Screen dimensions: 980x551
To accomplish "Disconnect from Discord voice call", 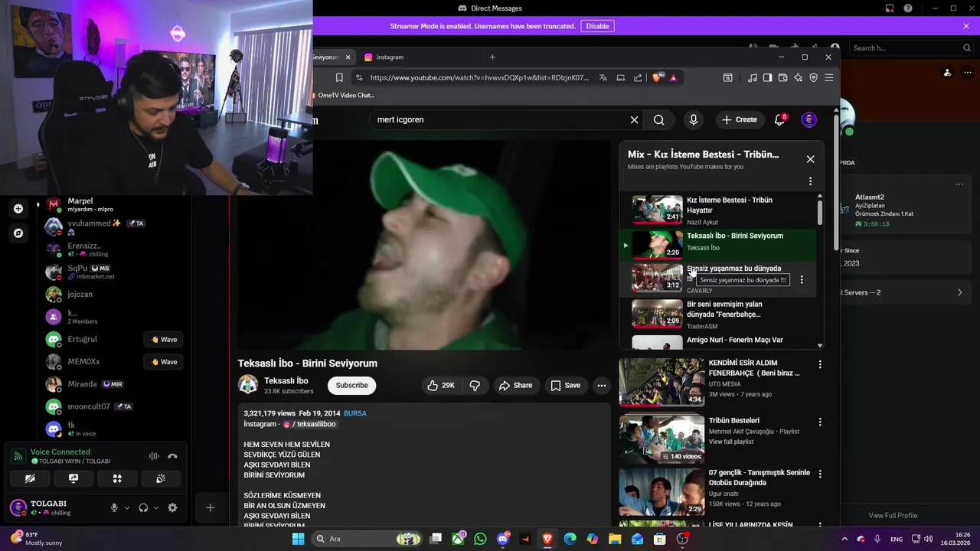I will (x=172, y=456).
